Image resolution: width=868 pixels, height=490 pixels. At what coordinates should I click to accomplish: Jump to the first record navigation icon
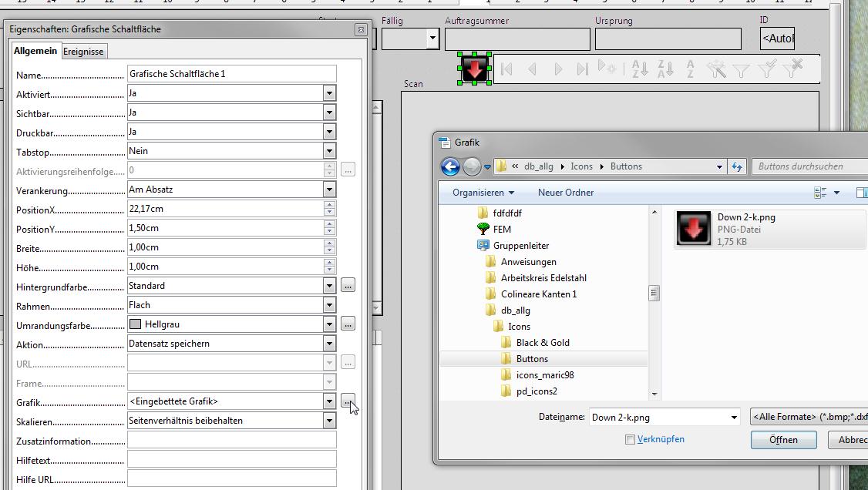(506, 68)
